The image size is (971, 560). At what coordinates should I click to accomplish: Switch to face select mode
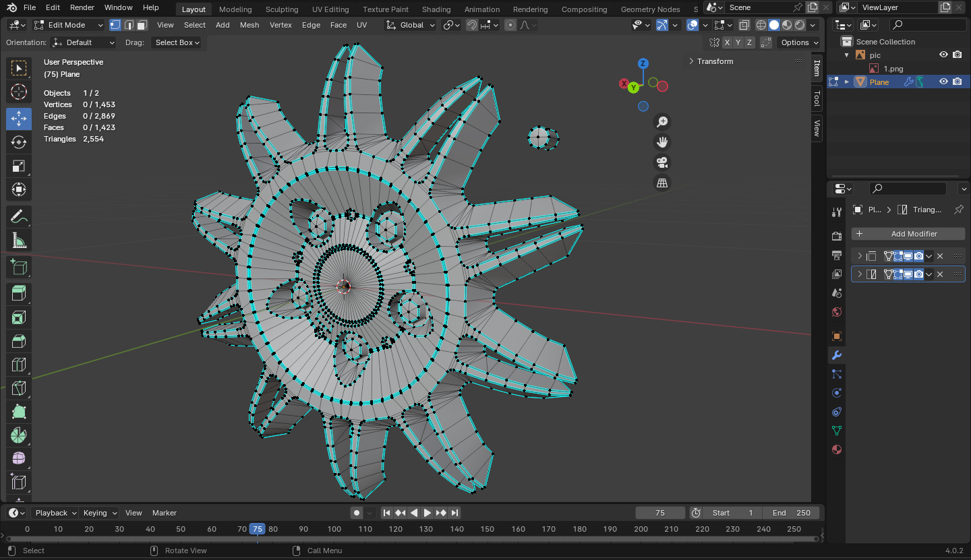pyautogui.click(x=142, y=25)
